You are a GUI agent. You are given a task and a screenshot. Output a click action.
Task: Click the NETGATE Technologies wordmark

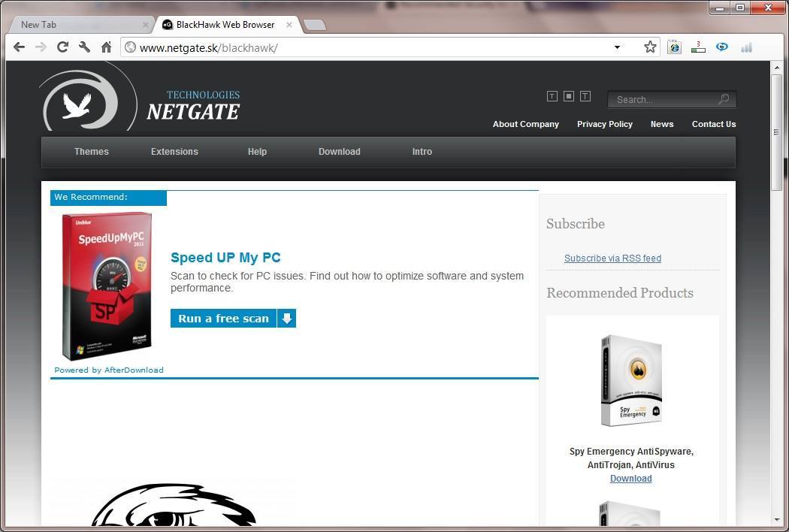click(193, 106)
